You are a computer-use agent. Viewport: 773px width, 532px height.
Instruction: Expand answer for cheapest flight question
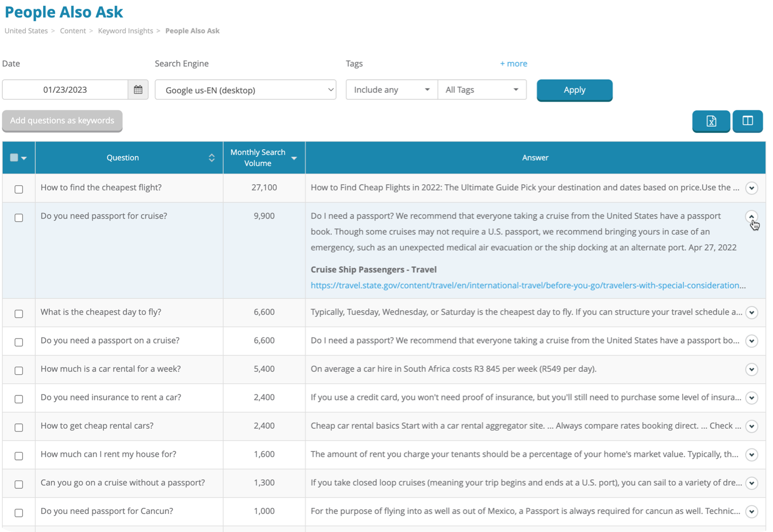point(752,188)
